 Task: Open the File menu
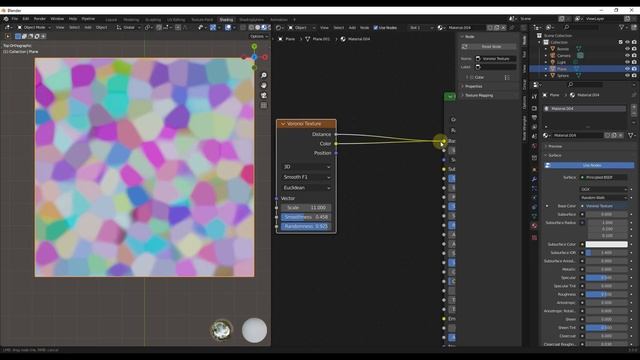15,19
